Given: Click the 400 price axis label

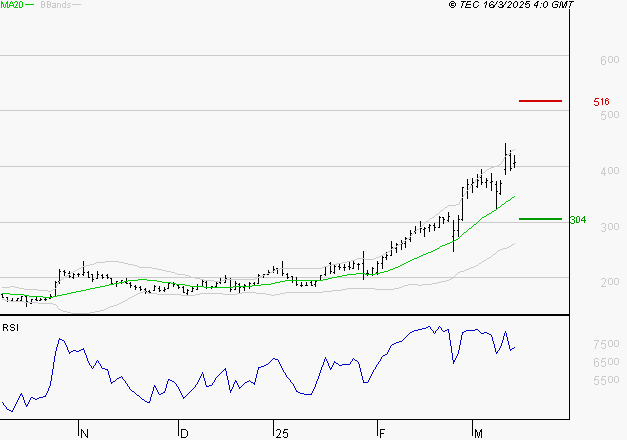Looking at the screenshot, I should coord(610,171).
